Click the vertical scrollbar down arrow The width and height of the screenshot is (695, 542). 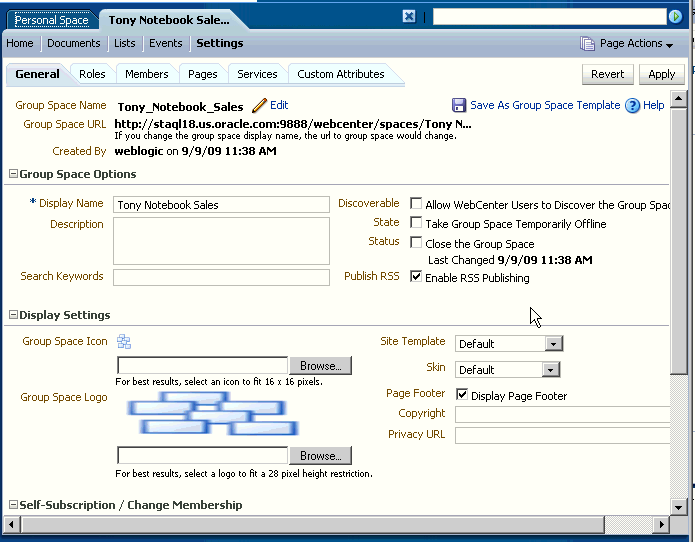678,507
